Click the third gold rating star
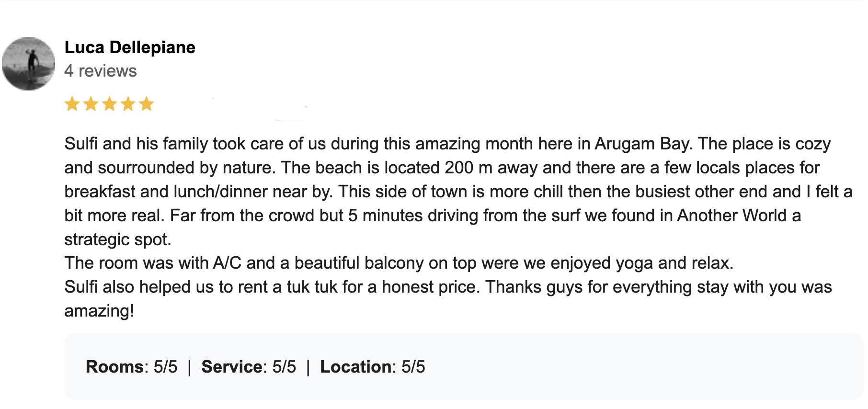This screenshot has height=409, width=868. 109,104
